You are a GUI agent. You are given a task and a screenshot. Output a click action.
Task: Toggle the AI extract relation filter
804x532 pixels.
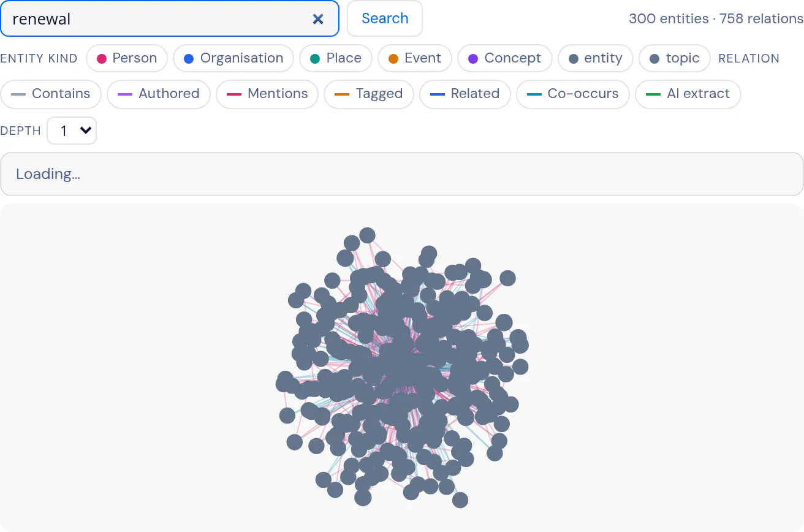688,94
